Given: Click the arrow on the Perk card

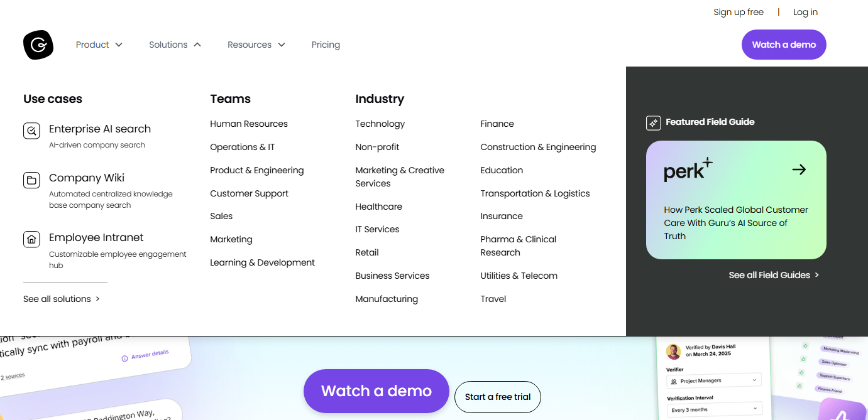Looking at the screenshot, I should tap(799, 170).
